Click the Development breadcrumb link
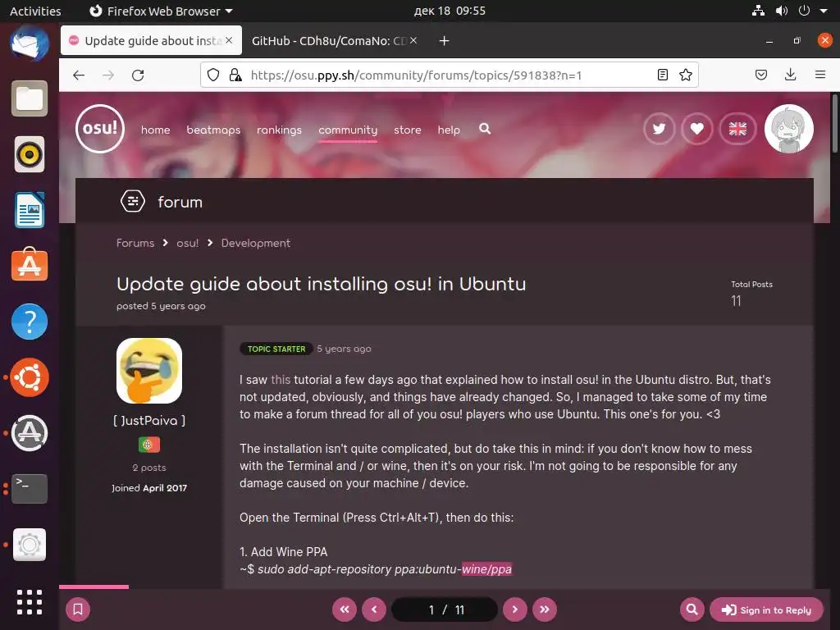This screenshot has height=630, width=840. coord(256,243)
